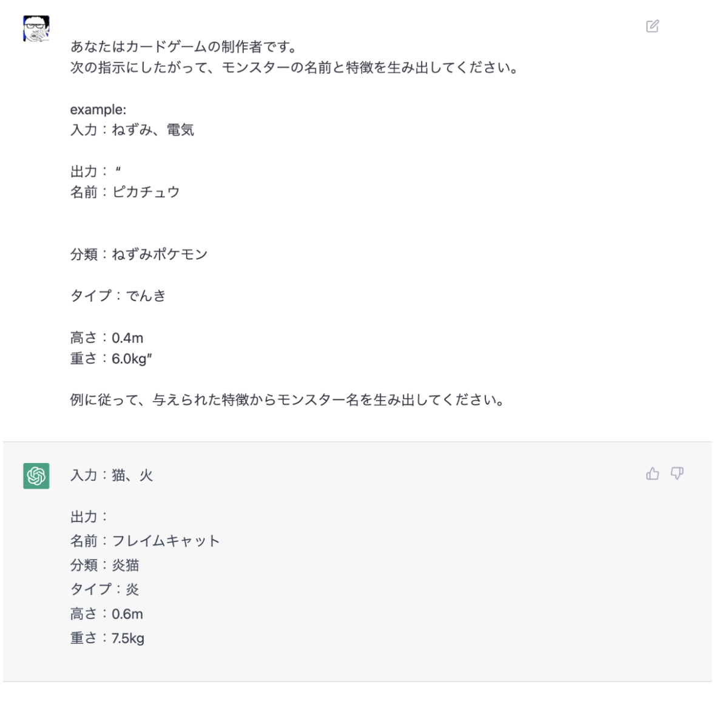Click the text "タイプ：でんき"
Image resolution: width=728 pixels, height=701 pixels.
[118, 296]
